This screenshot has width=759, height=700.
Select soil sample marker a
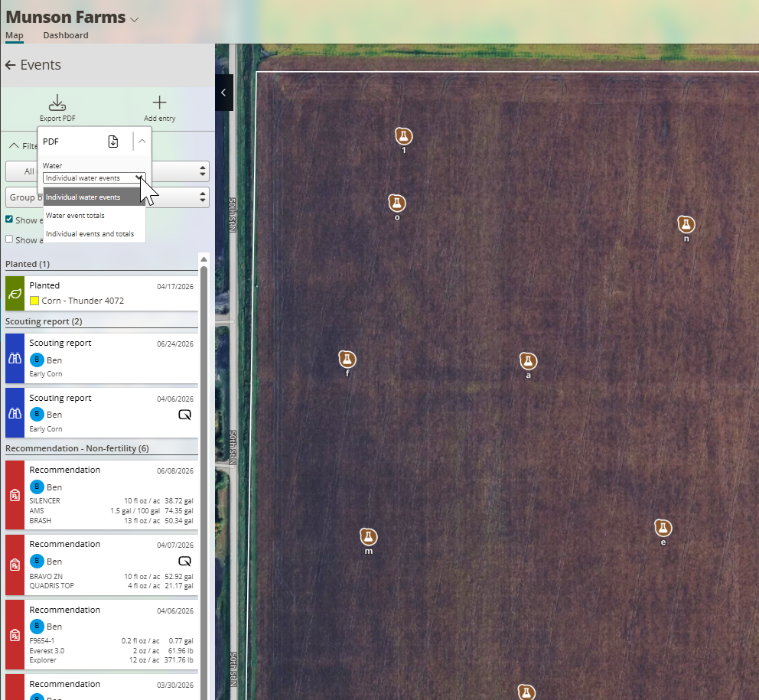pyautogui.click(x=528, y=361)
